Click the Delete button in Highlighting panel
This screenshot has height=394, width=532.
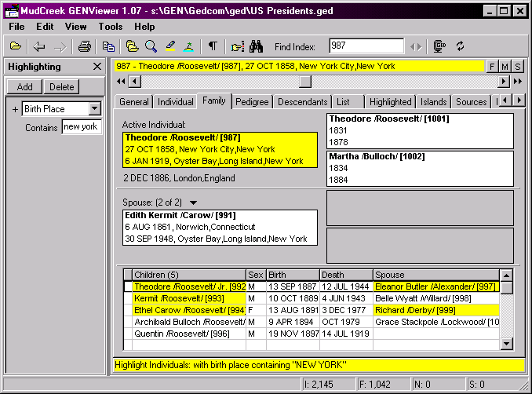(62, 87)
